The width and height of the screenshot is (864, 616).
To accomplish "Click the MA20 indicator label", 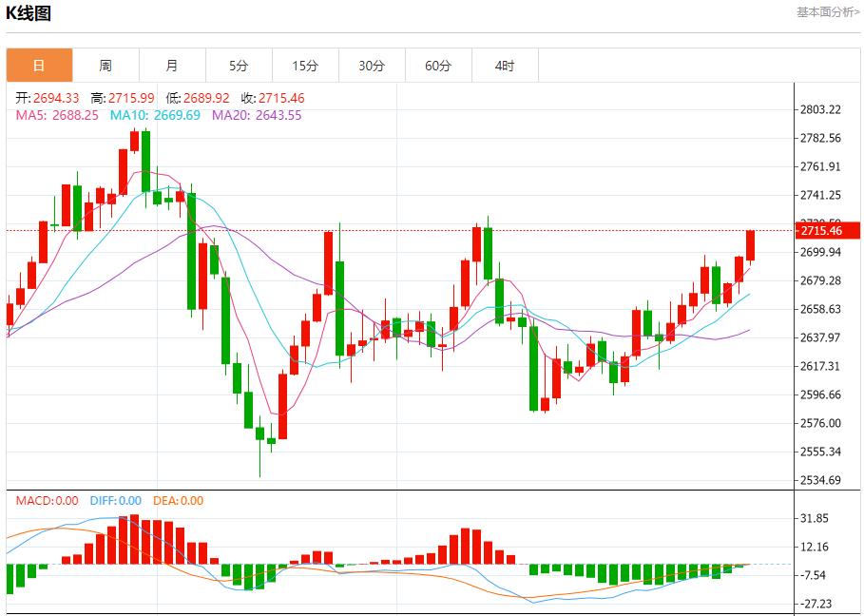I will (x=257, y=115).
